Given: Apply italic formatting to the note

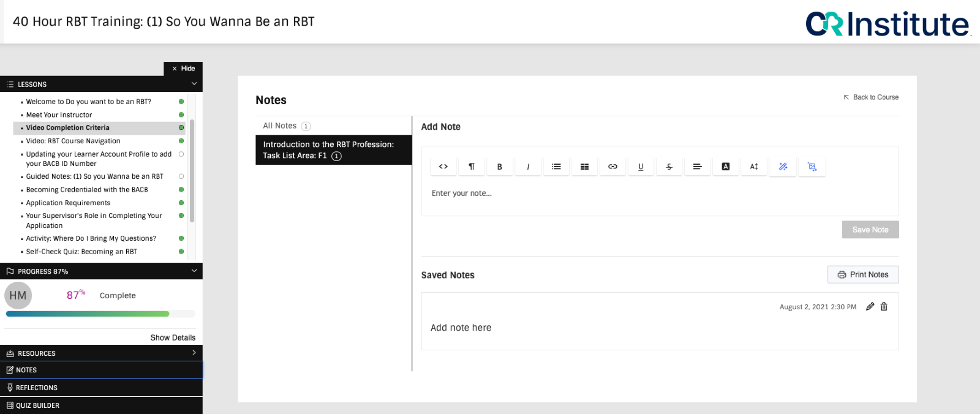Looking at the screenshot, I should (x=528, y=167).
